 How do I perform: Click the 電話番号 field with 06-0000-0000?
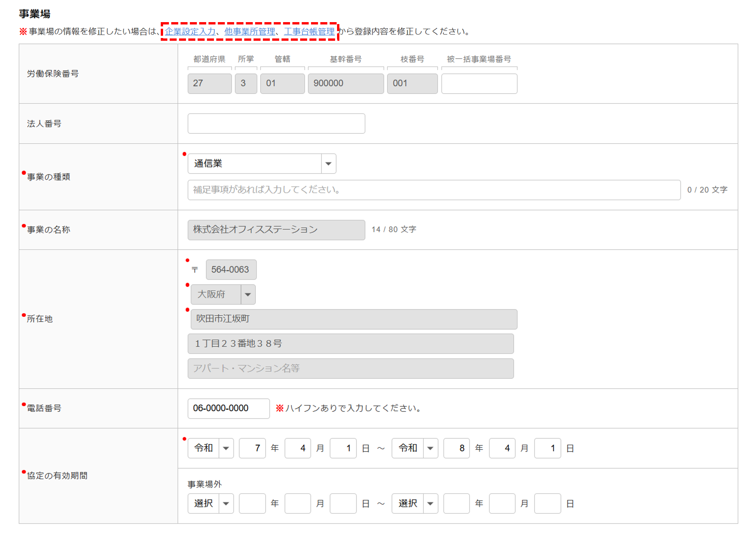228,408
